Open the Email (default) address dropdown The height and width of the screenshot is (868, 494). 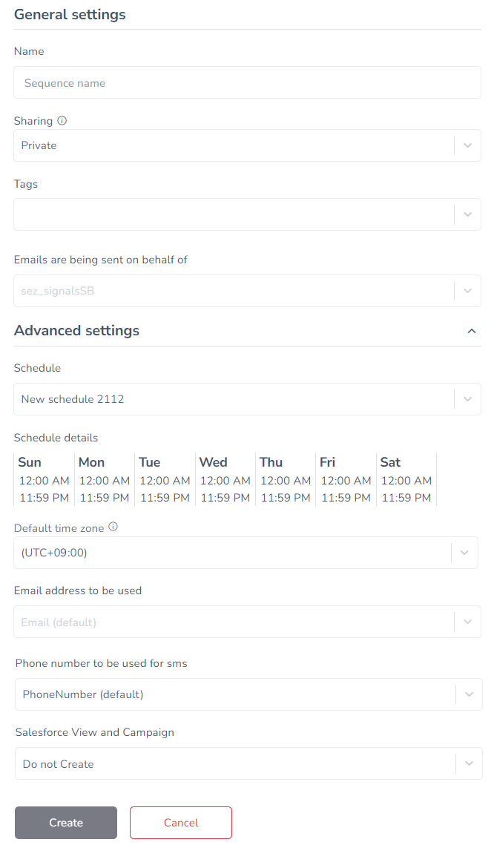point(247,622)
